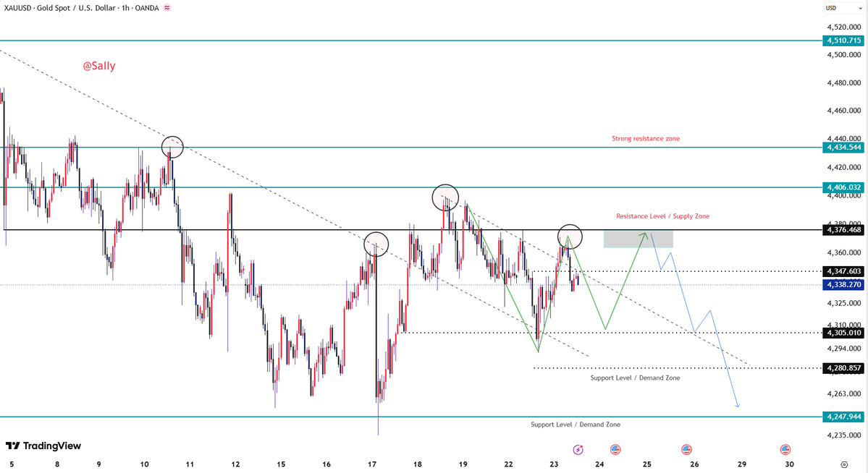Open the US flag event marker before date 26
Screen dimensions: 868x473
686,449
